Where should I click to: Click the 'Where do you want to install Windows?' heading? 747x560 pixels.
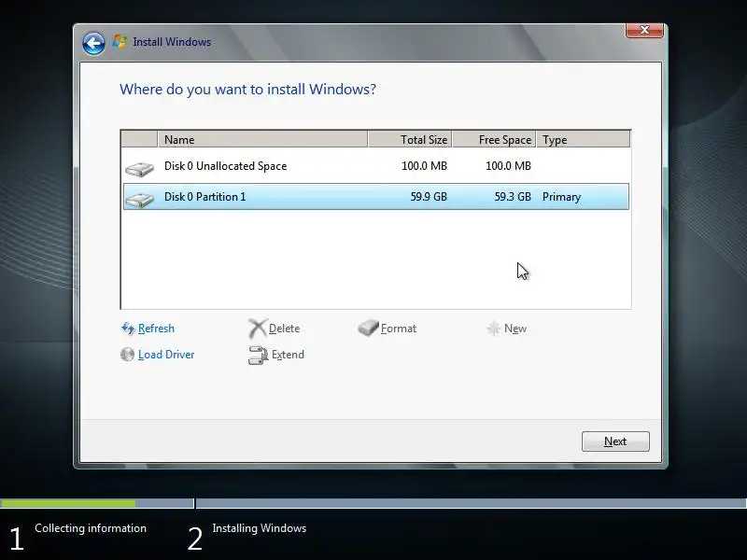247,89
